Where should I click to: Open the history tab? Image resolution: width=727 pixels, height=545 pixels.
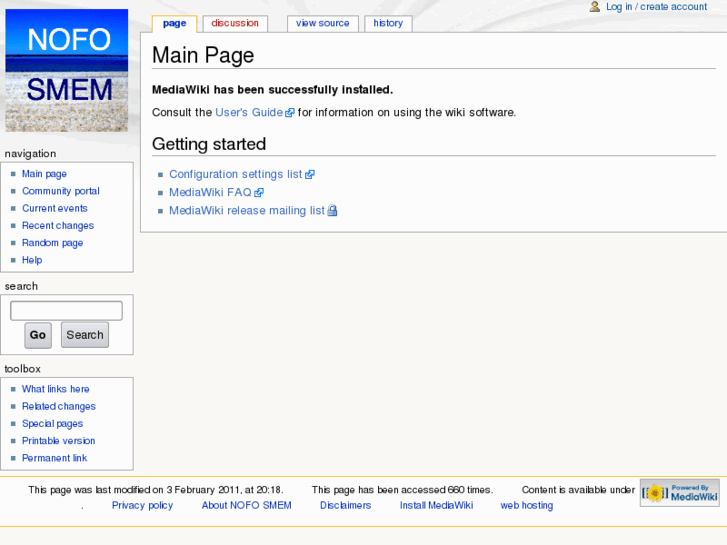pos(388,23)
